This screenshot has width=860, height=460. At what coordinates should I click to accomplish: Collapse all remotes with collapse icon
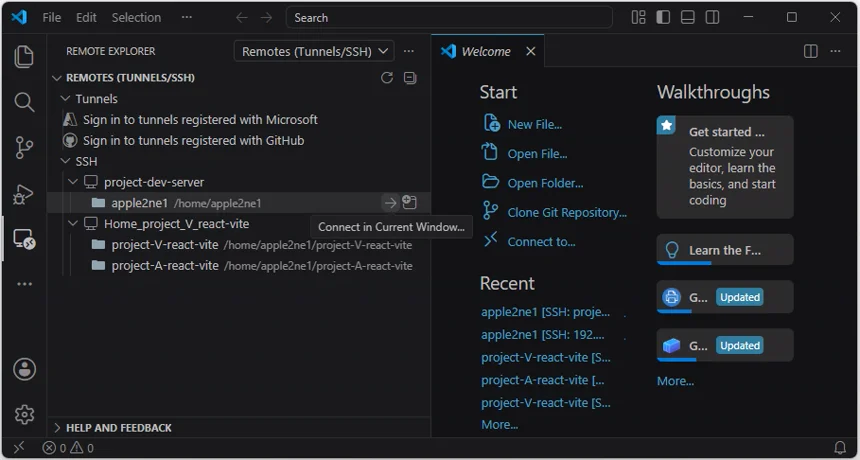410,78
